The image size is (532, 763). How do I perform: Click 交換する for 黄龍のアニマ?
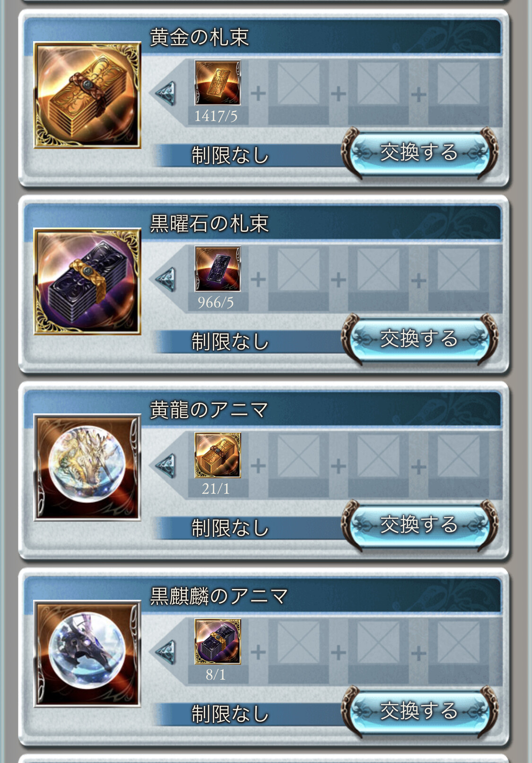pyautogui.click(x=419, y=525)
